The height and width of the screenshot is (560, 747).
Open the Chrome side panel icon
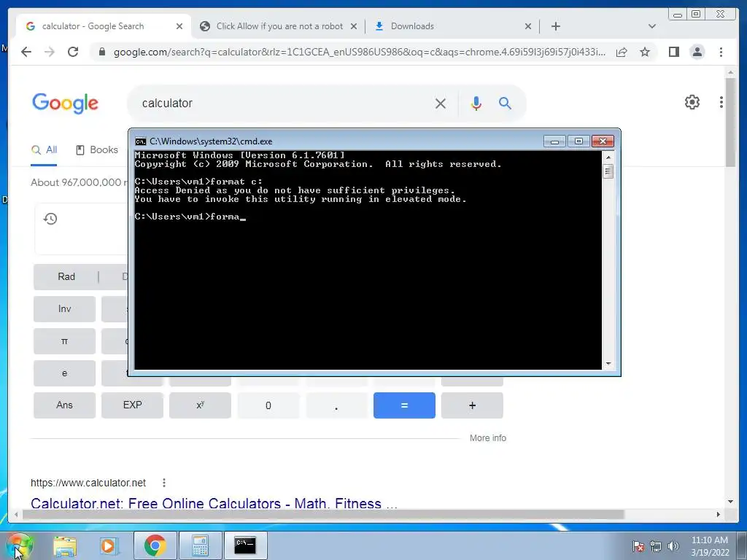tap(673, 52)
